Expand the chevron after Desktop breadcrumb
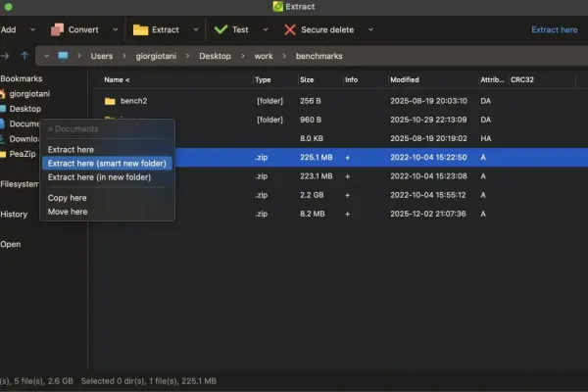This screenshot has height=392, width=588. pos(243,56)
